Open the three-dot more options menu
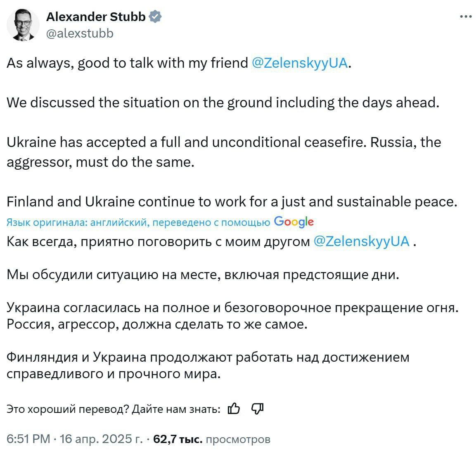 pyautogui.click(x=465, y=17)
